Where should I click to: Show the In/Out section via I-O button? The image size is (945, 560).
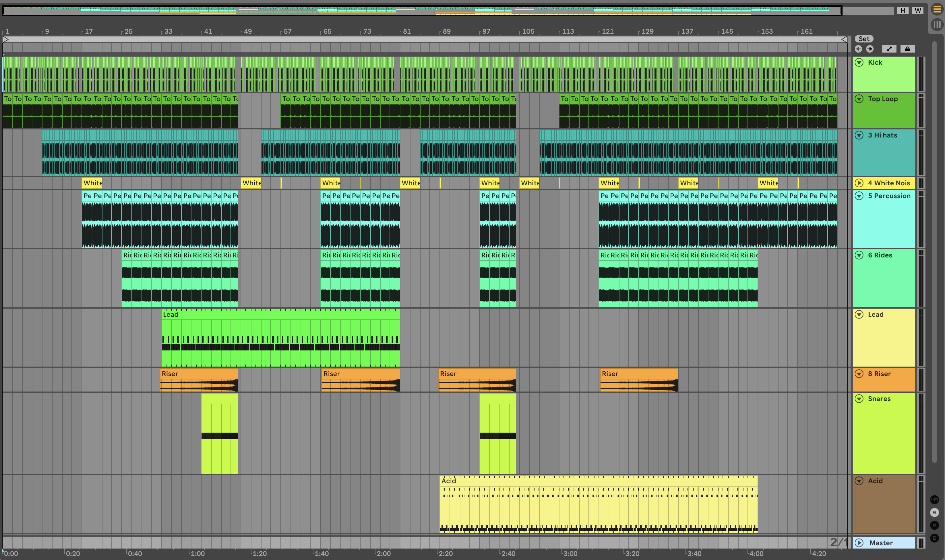coord(935,500)
